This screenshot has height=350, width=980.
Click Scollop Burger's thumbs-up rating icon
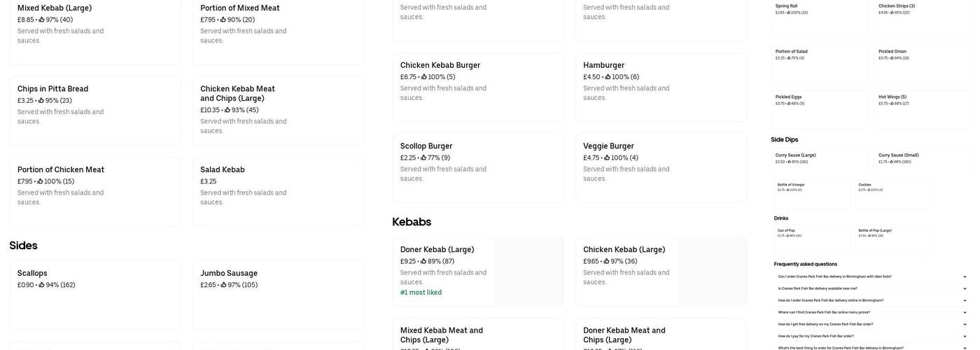(423, 157)
